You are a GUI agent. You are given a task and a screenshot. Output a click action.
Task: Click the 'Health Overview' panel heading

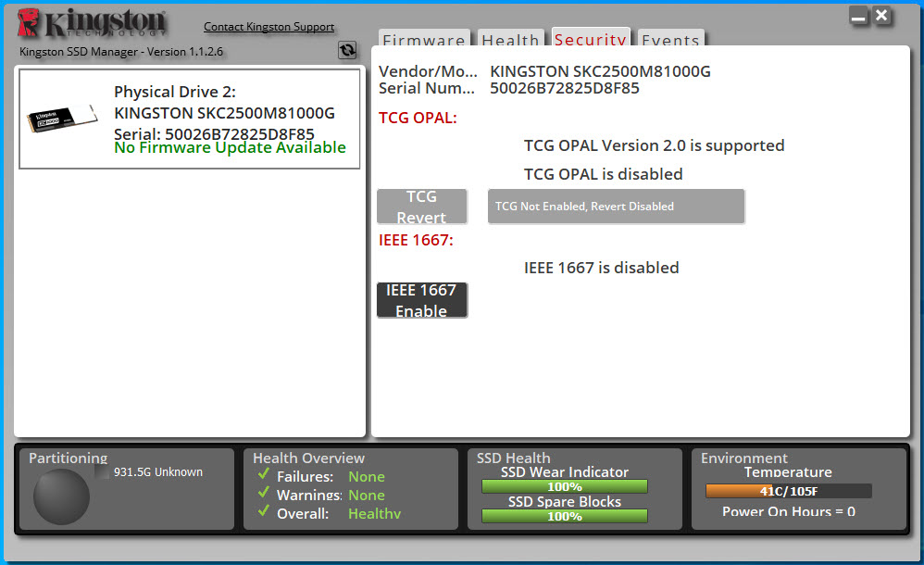309,458
